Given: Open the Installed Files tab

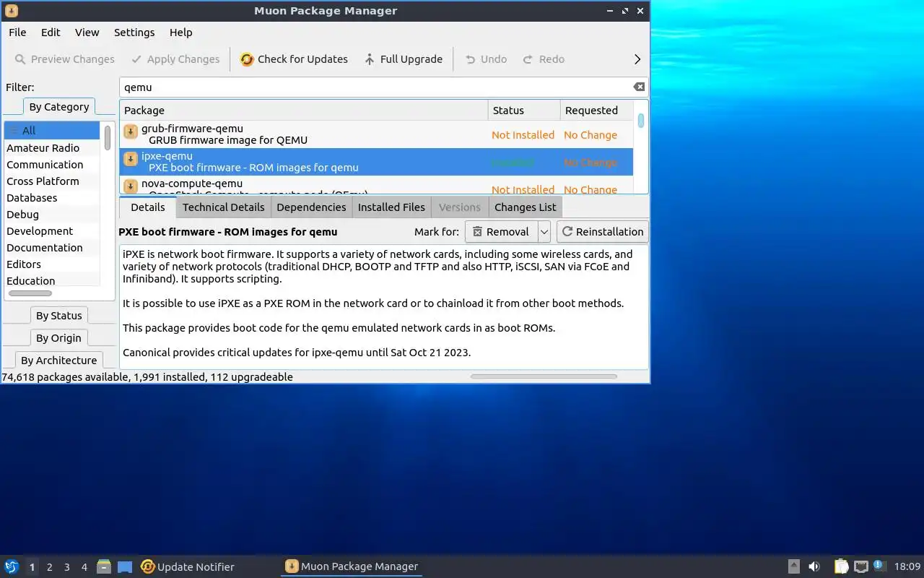Looking at the screenshot, I should 391,207.
